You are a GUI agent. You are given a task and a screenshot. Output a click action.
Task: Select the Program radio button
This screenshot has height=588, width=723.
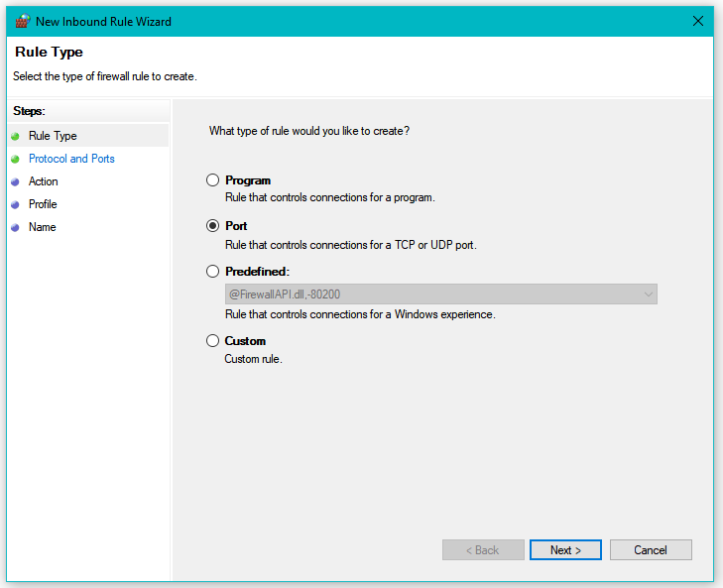tap(212, 179)
